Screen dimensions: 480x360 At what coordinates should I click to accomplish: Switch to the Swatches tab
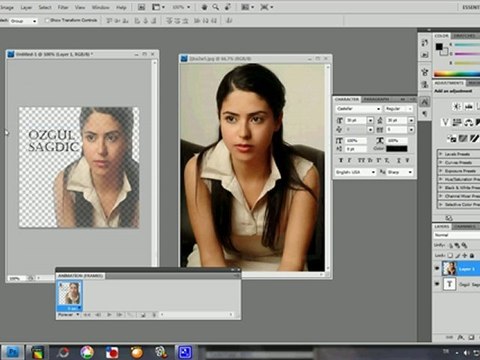464,36
